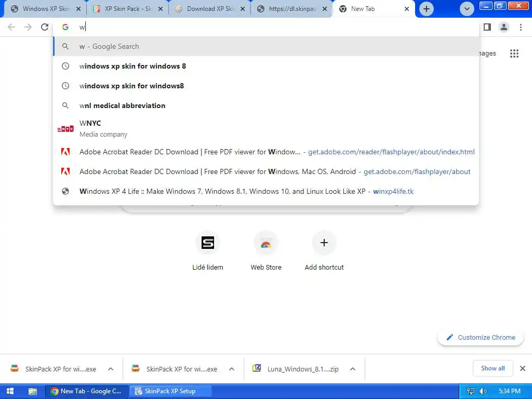Select 'windows xp skin for windows8' suggestion
The height and width of the screenshot is (399, 532).
point(266,86)
